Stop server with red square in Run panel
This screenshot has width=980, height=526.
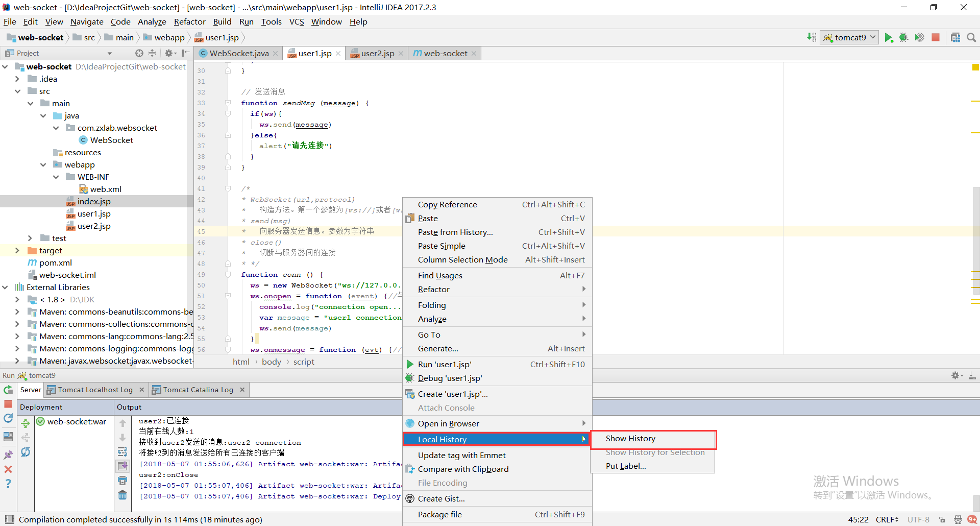(x=8, y=404)
